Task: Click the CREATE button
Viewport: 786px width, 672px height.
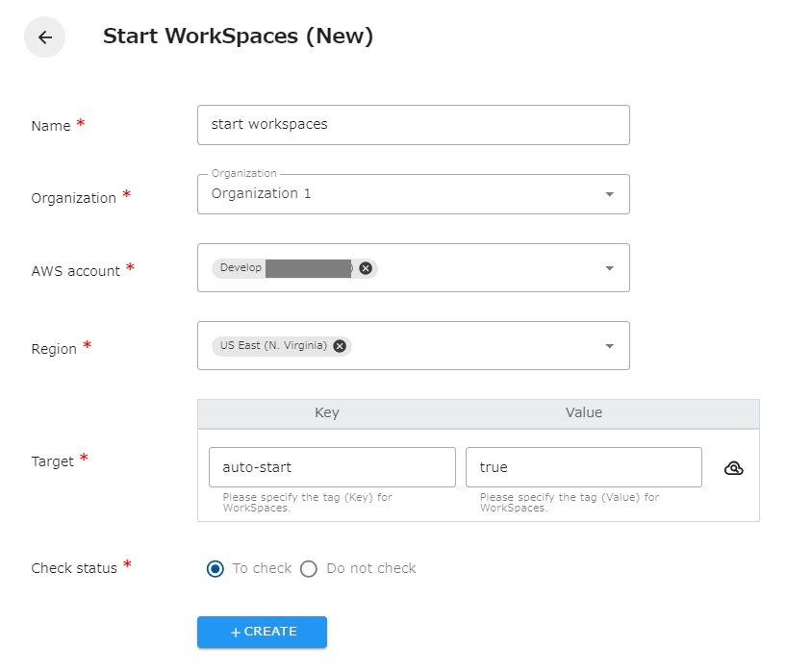Action: click(x=262, y=632)
